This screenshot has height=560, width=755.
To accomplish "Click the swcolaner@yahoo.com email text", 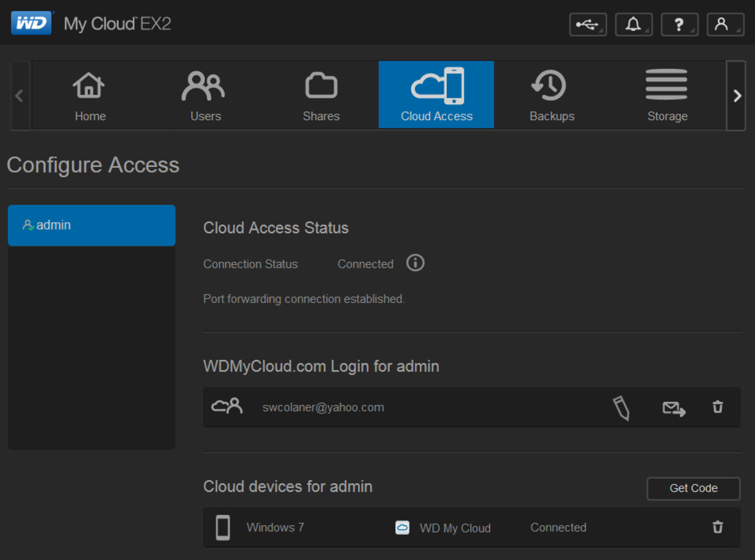I will (x=323, y=408).
